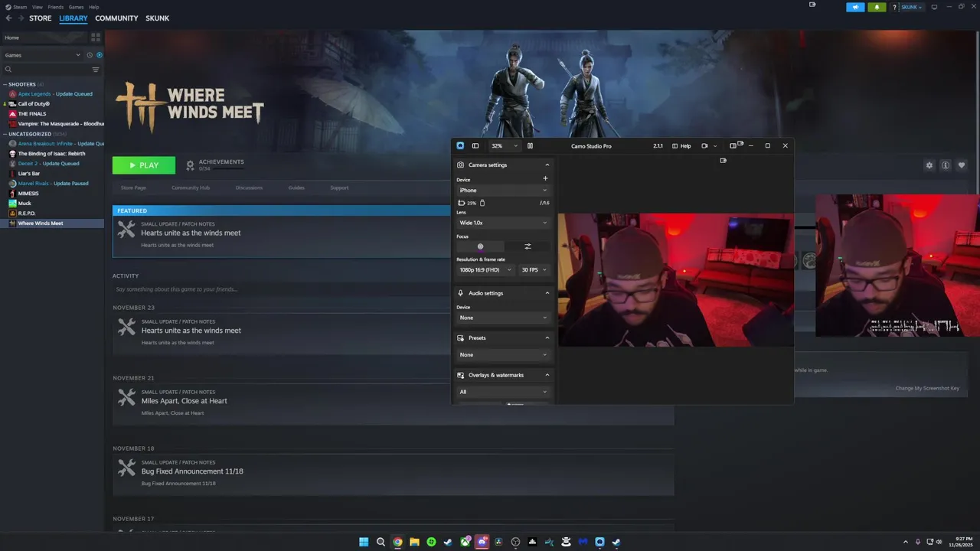Open the COMMUNITY tab in Steam
This screenshot has height=551, width=980.
point(116,18)
